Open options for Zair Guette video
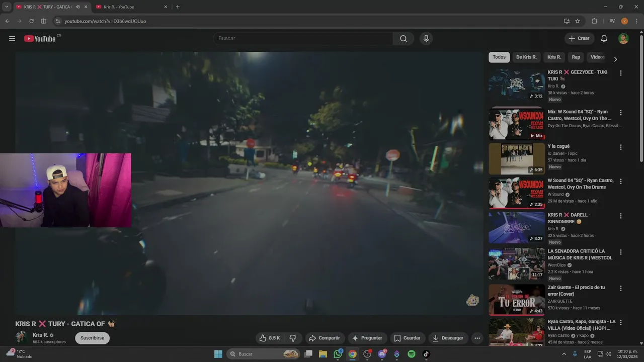The height and width of the screenshot is (362, 644). 620,288
